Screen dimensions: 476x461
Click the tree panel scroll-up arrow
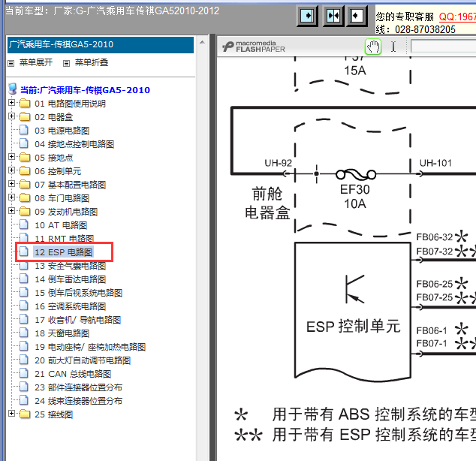202,43
